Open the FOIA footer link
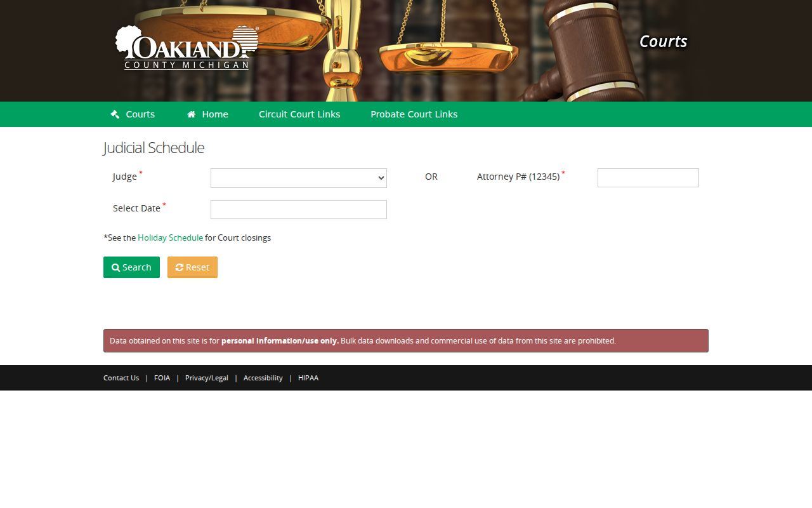812x508 pixels. [162, 378]
